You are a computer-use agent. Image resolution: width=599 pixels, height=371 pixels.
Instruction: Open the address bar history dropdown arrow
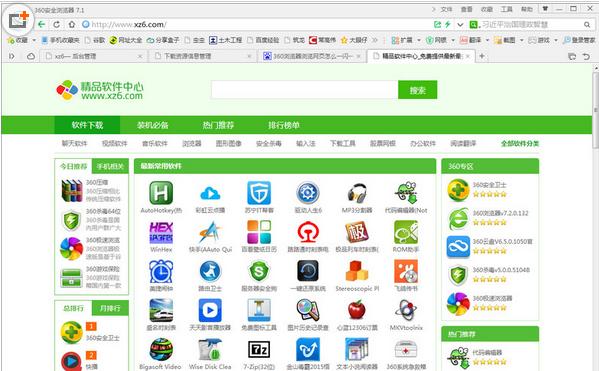(x=460, y=25)
